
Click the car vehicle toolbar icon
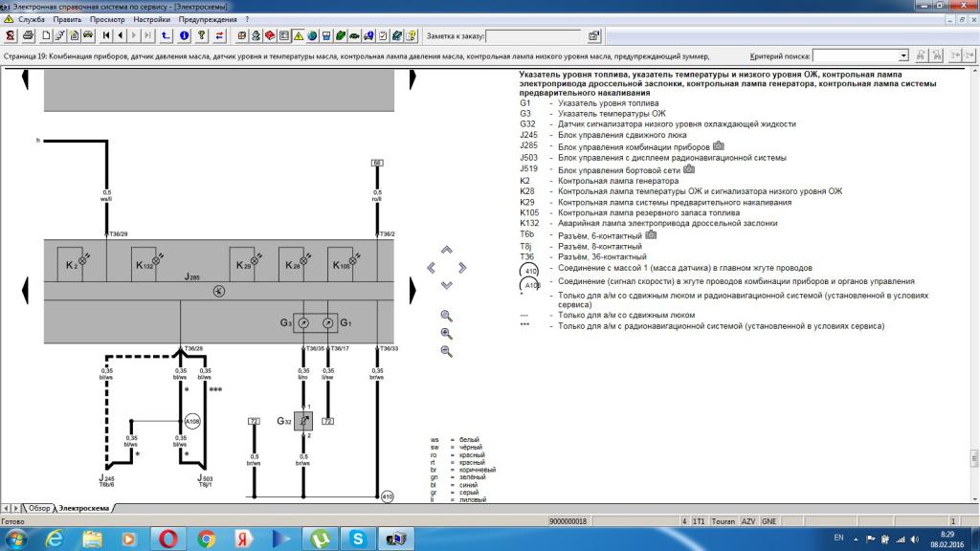point(88,35)
